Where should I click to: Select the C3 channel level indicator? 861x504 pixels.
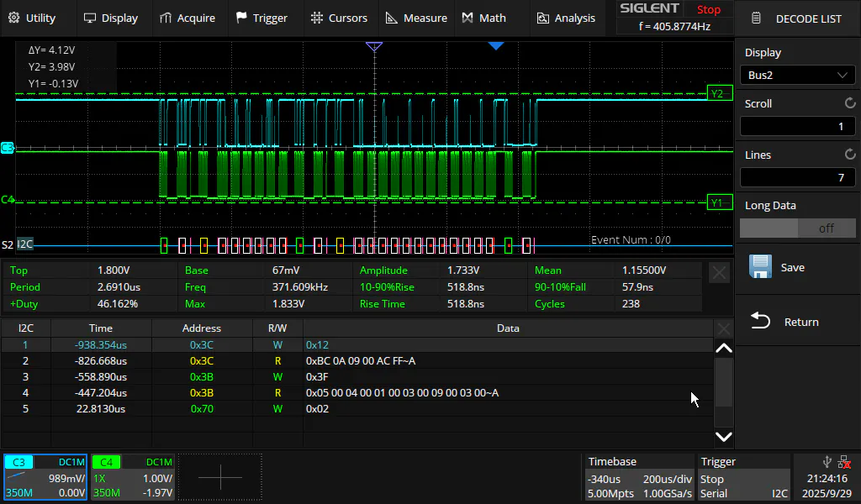8,148
